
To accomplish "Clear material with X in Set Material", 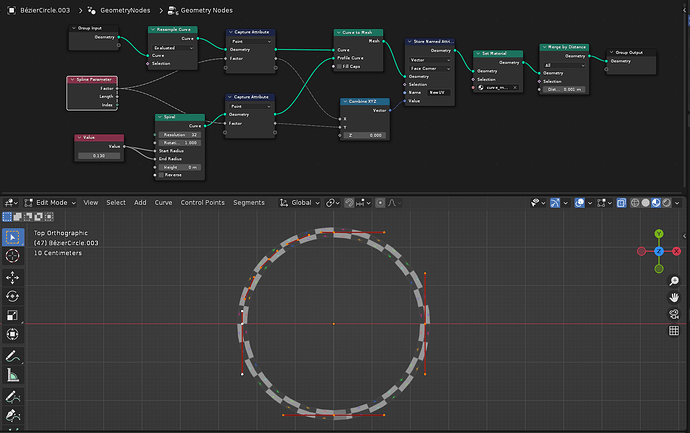I will pos(515,88).
